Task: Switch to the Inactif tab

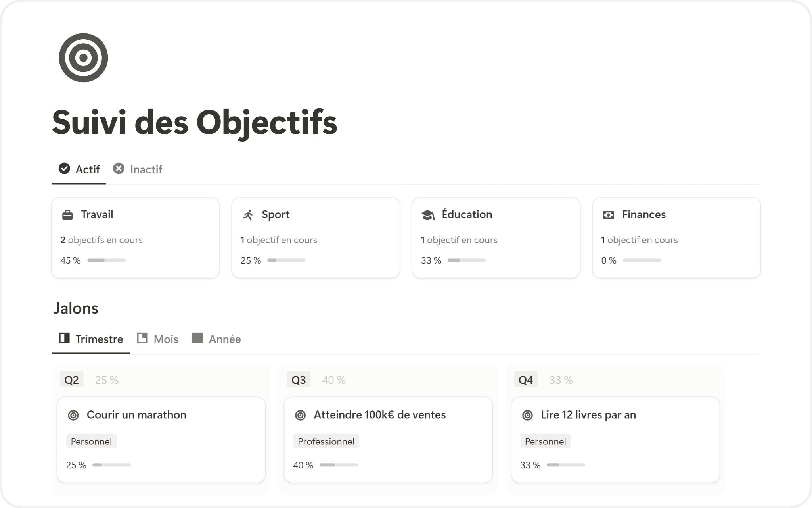Action: (138, 169)
